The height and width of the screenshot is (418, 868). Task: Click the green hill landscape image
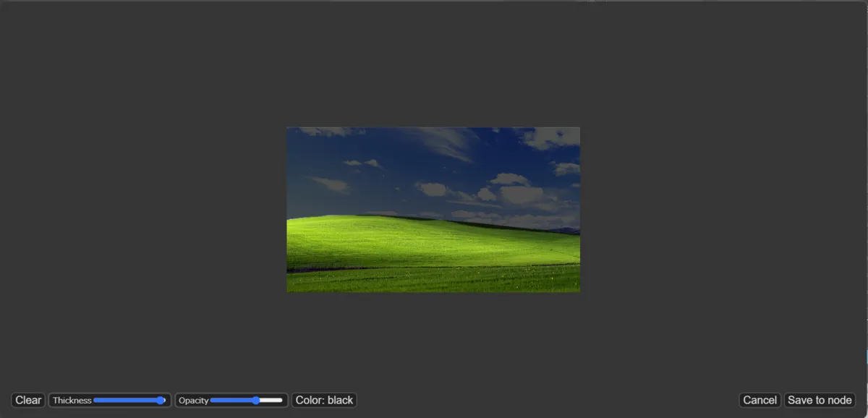(x=433, y=210)
